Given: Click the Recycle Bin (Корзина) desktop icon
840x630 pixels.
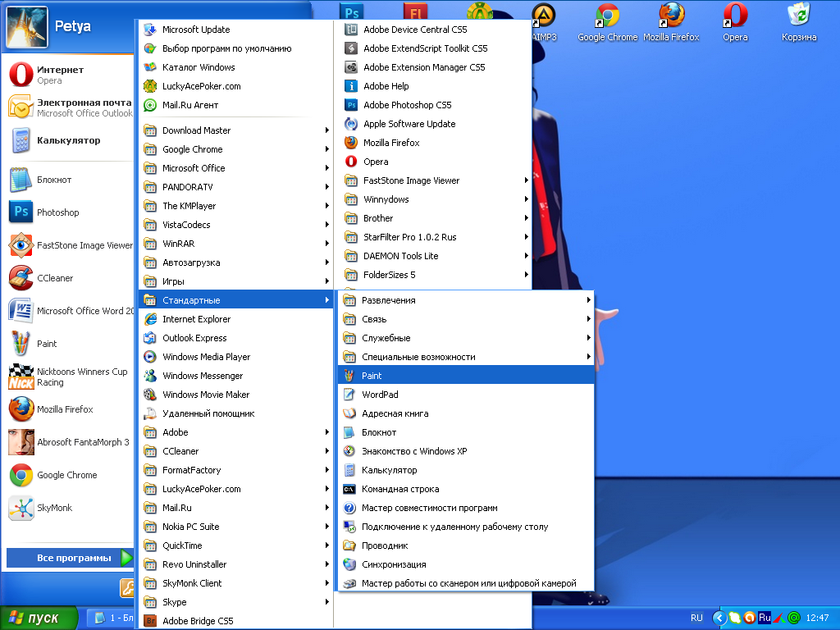Looking at the screenshot, I should pyautogui.click(x=798, y=18).
